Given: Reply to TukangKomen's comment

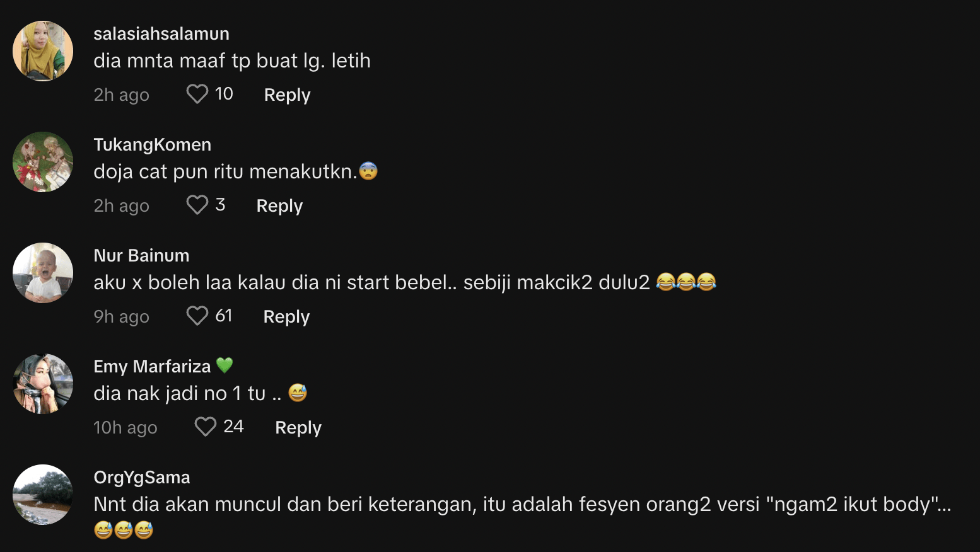Looking at the screenshot, I should point(279,206).
